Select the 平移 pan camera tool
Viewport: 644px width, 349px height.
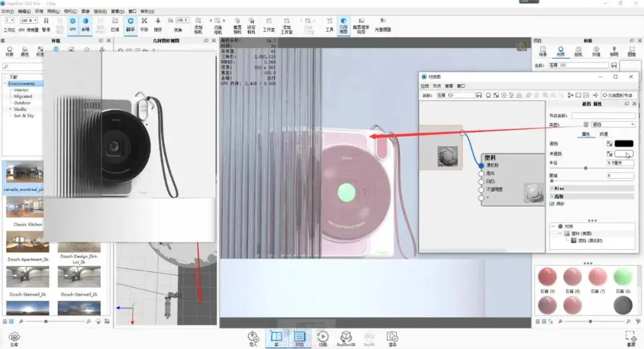point(144,24)
